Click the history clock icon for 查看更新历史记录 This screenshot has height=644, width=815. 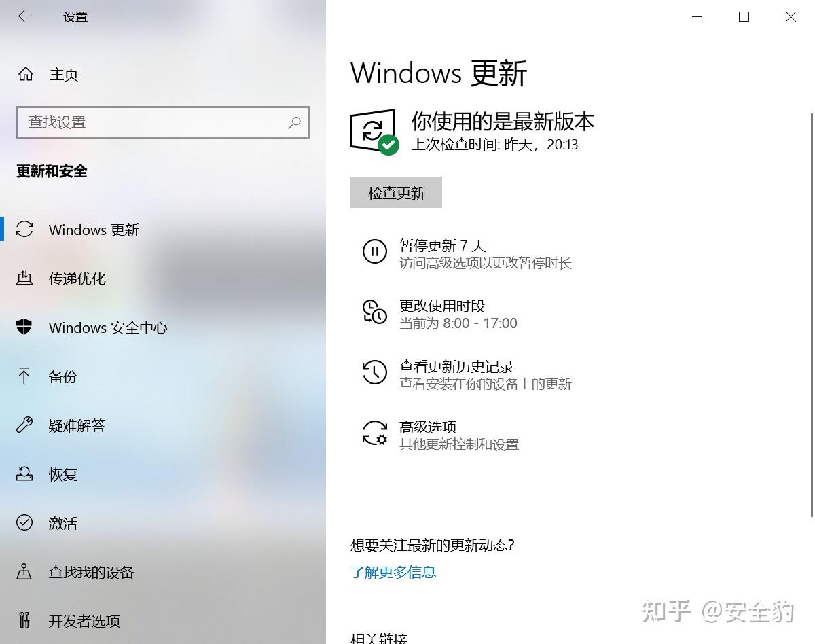coord(374,372)
